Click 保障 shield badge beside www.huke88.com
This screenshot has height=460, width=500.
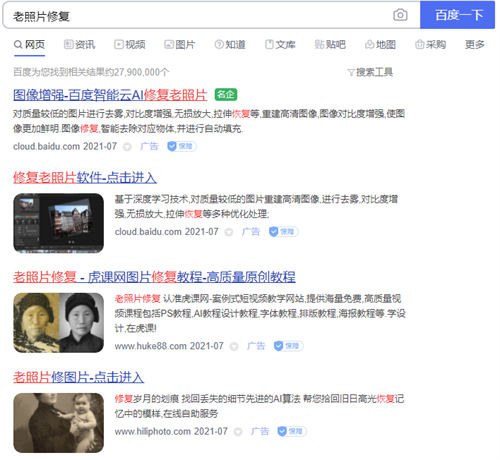click(288, 346)
